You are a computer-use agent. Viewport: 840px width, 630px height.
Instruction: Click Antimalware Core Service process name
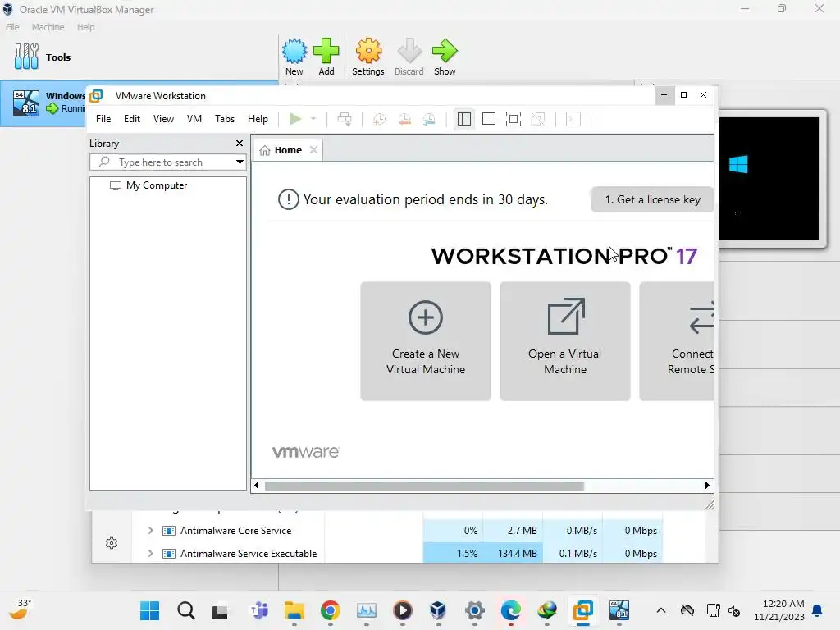point(235,531)
